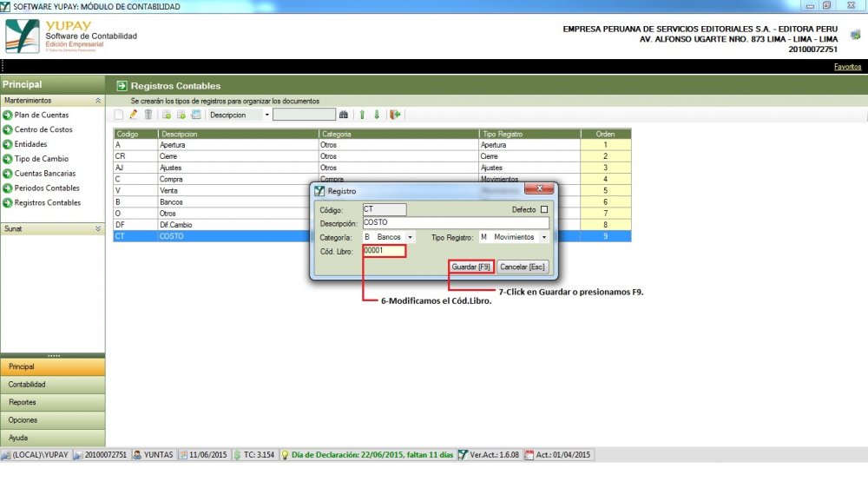This screenshot has width=868, height=488.
Task: Close the Registro dialog
Action: 539,188
